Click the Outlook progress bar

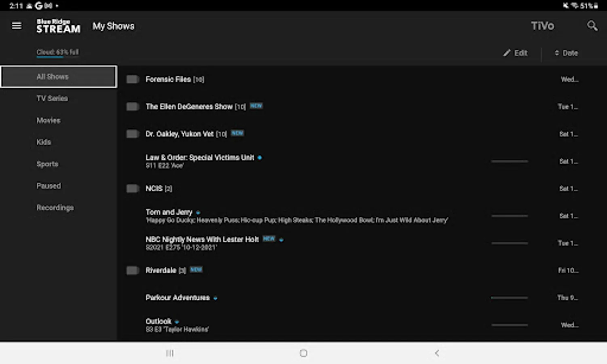[x=510, y=325]
